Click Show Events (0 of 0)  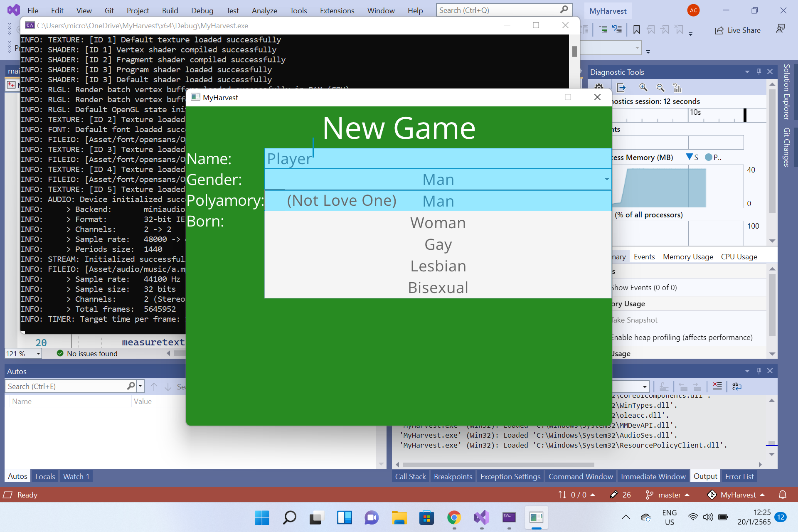(x=644, y=287)
